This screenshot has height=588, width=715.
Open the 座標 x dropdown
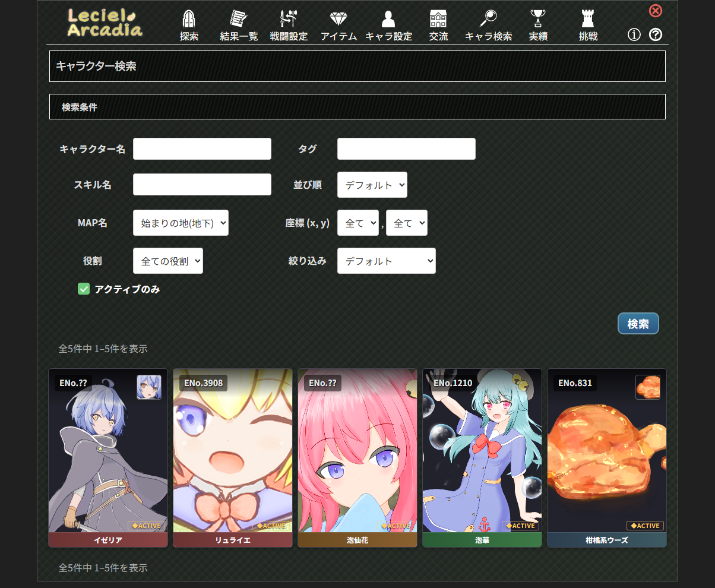point(358,223)
